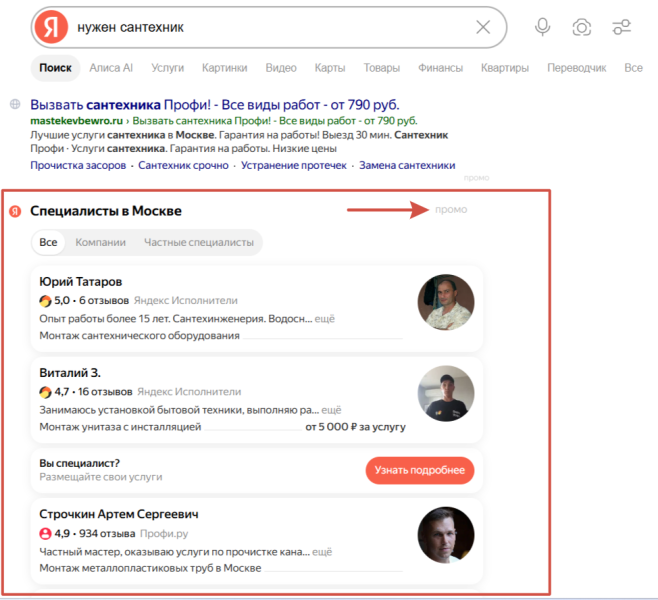
Task: Open Виталий З. profile name
Action: [x=70, y=373]
